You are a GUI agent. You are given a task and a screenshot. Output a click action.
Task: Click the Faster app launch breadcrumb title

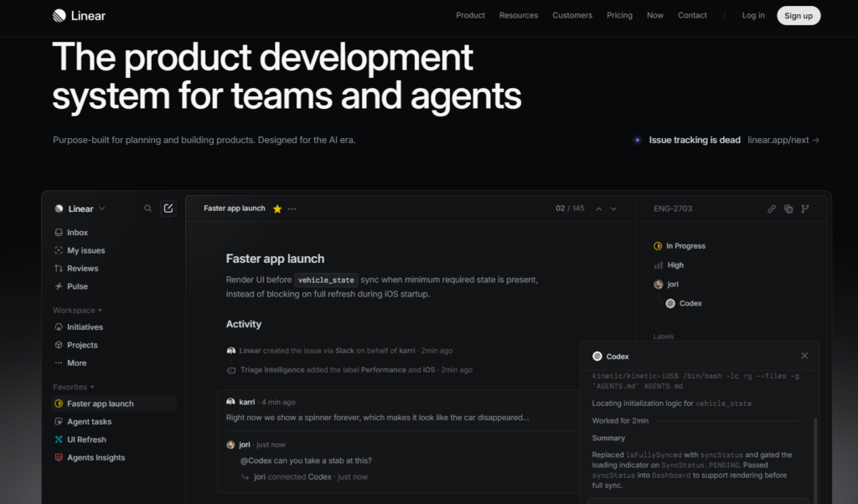pos(235,208)
